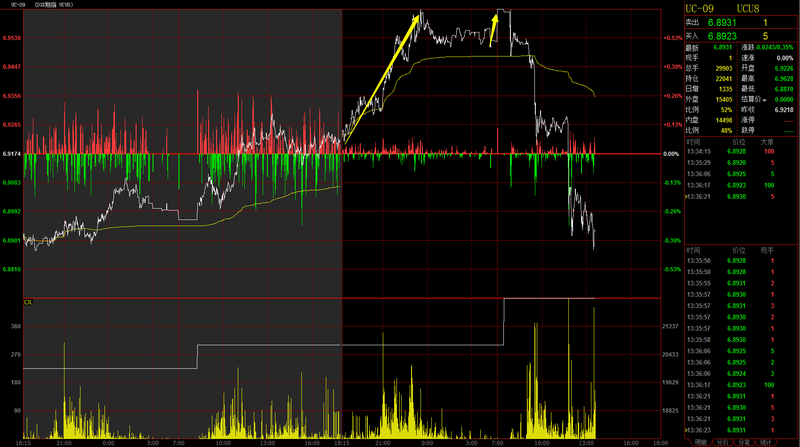The image size is (800, 447).
Task: Click the first 21:00 time label on the time axis
Action: [64, 443]
